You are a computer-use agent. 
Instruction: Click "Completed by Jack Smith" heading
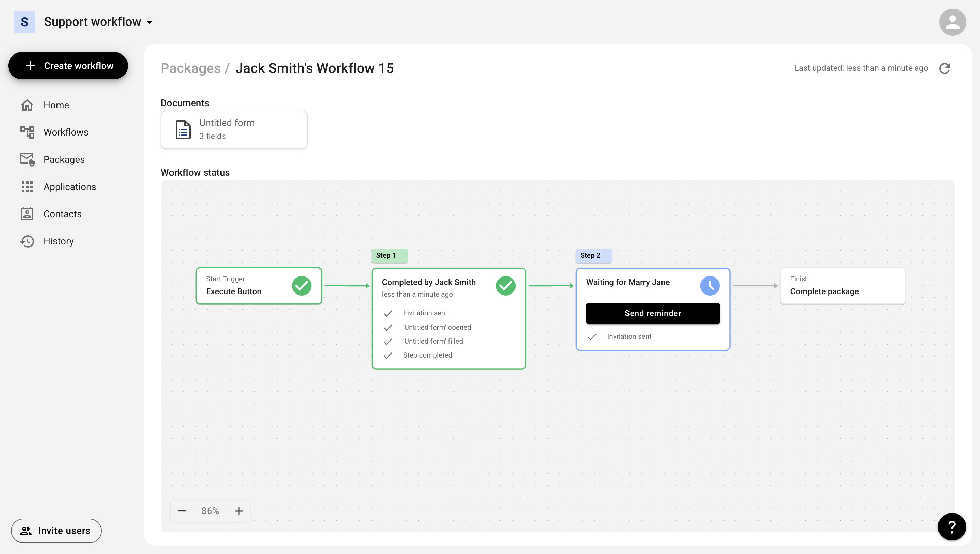(x=429, y=282)
